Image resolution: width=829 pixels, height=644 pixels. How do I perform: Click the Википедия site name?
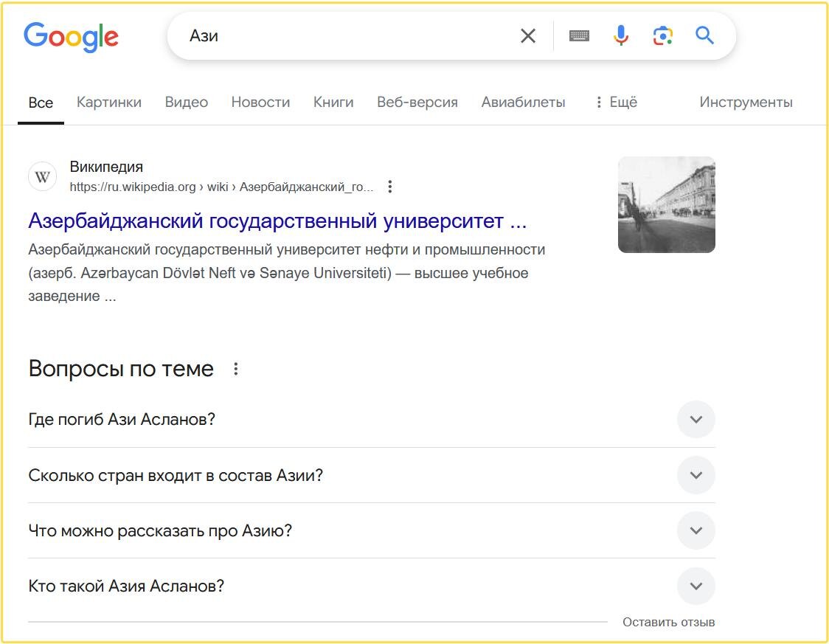pos(106,167)
